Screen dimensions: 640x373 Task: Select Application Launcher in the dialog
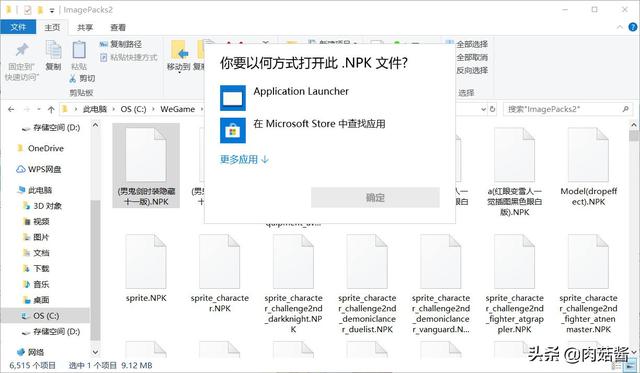(329, 98)
